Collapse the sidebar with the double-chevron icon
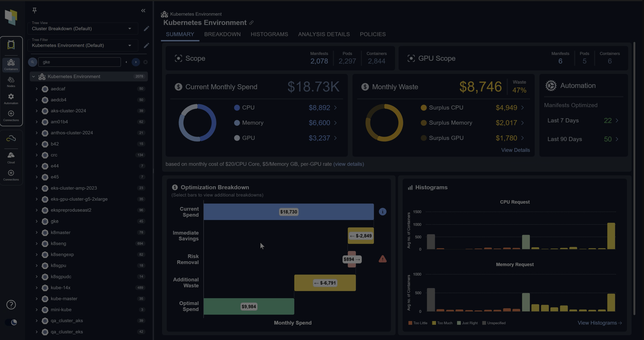 pos(143,11)
